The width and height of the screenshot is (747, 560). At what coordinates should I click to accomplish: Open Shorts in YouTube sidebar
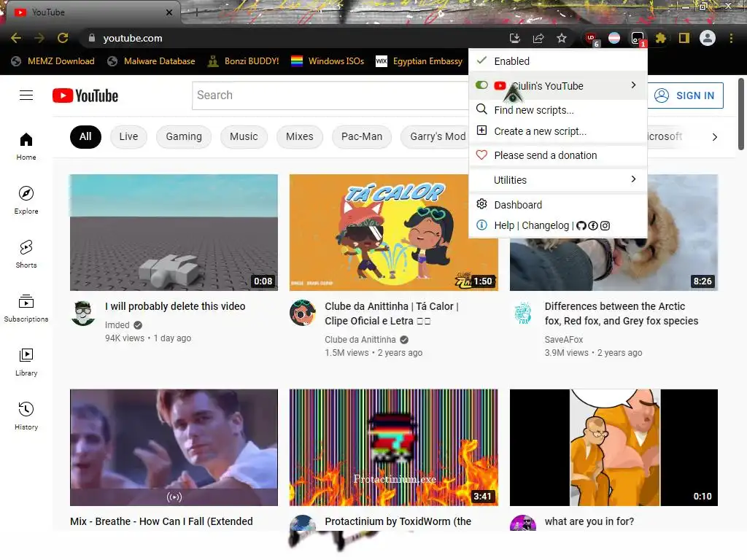(x=26, y=254)
